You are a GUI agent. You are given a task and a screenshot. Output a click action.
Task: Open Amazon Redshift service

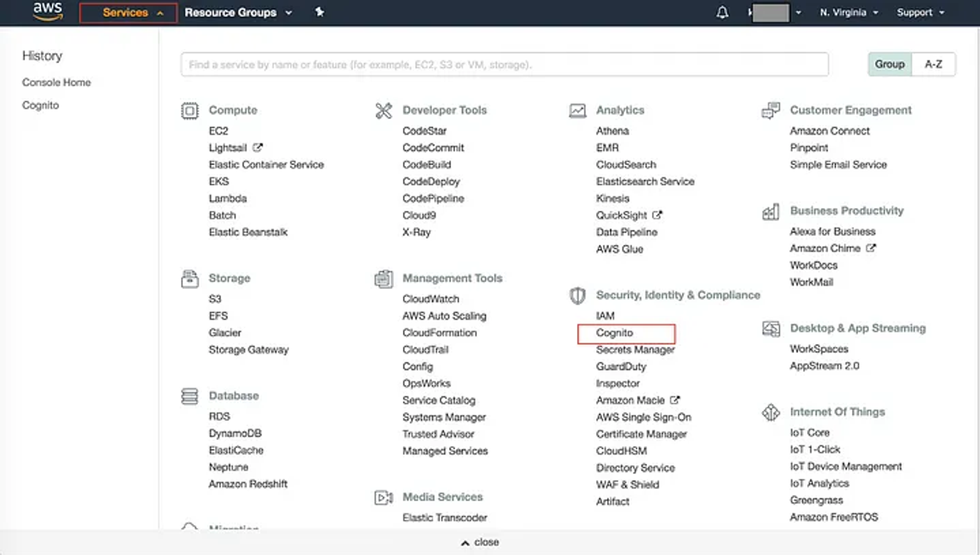pyautogui.click(x=248, y=484)
